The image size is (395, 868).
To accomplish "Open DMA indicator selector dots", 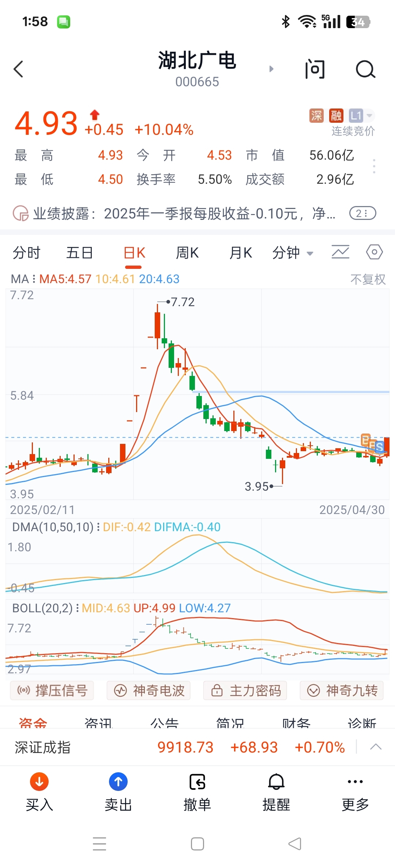I will click(98, 527).
